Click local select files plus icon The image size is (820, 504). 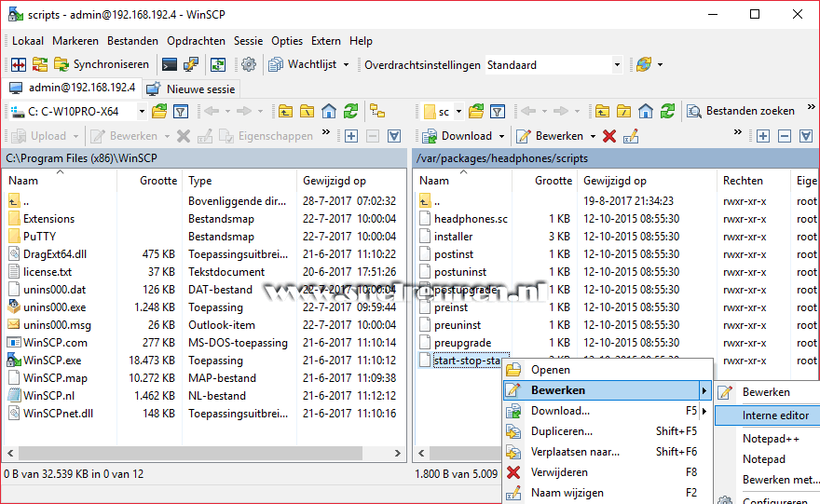coord(351,136)
